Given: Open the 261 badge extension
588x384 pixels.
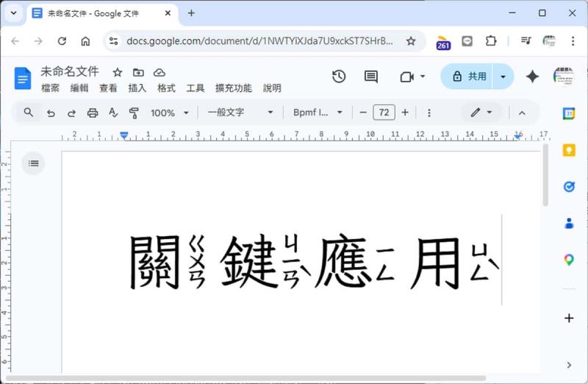Looking at the screenshot, I should pos(443,43).
